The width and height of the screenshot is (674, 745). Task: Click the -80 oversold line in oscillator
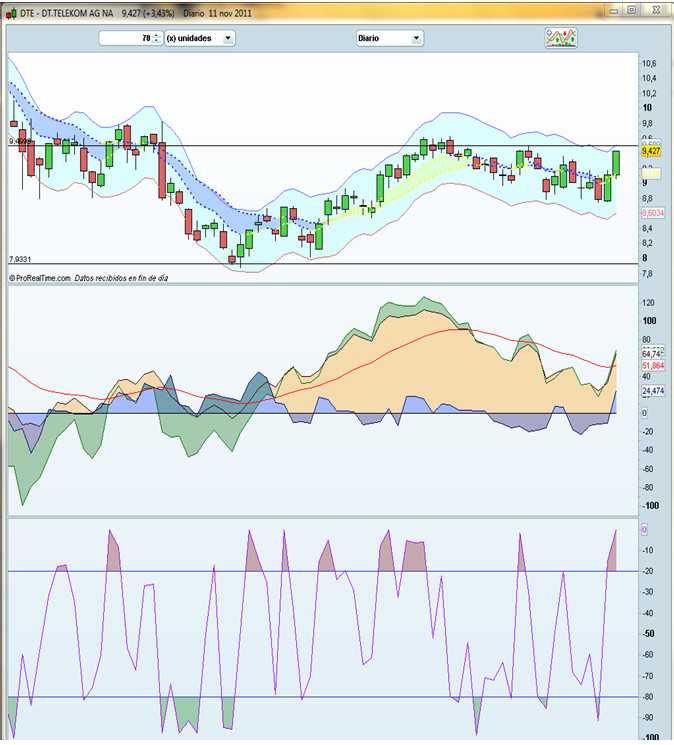pyautogui.click(x=300, y=697)
